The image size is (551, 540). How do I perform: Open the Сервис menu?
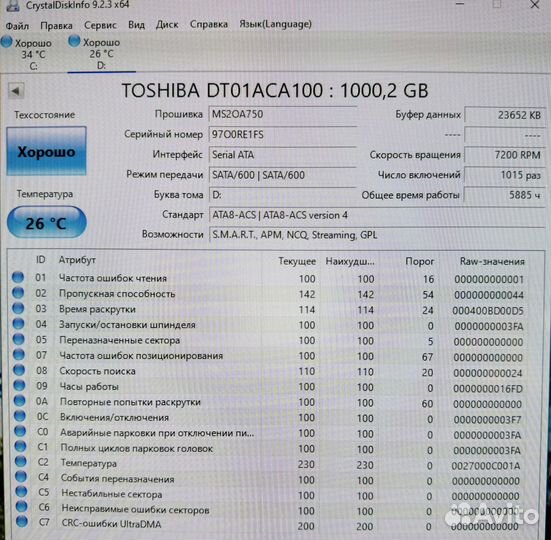(100, 25)
